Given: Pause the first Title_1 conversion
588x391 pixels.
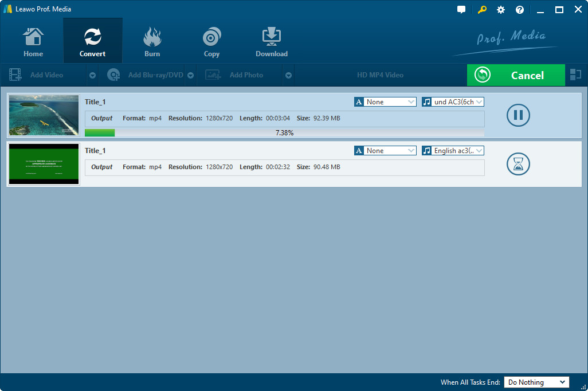Looking at the screenshot, I should (518, 115).
